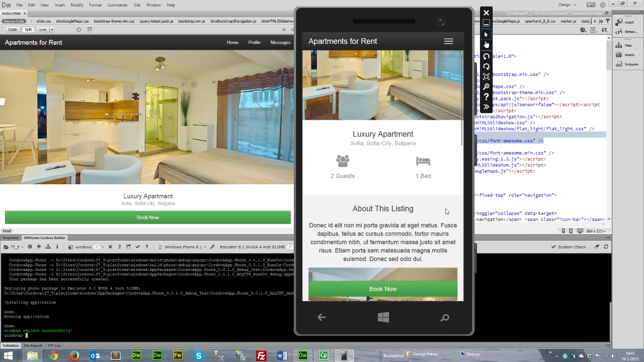Screen dimensions: 644x362
Task: Switch to Split view
Action: click(x=28, y=30)
